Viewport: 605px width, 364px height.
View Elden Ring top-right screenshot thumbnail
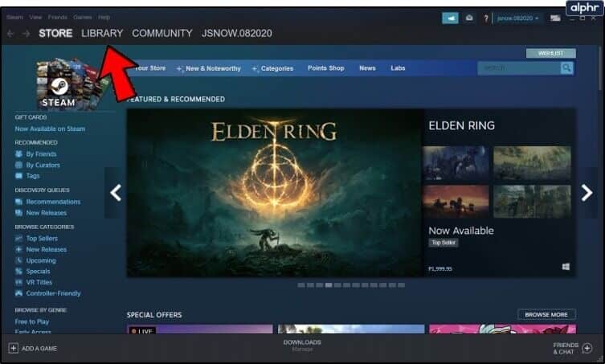point(532,163)
